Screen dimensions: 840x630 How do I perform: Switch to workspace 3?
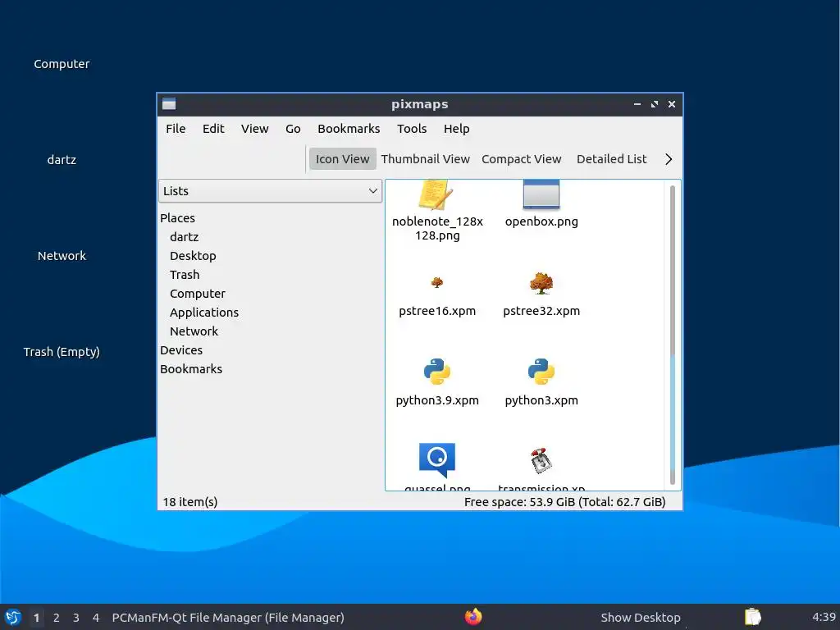click(x=76, y=618)
